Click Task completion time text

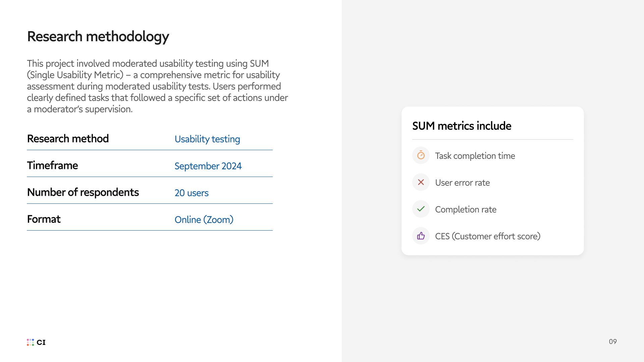(475, 156)
